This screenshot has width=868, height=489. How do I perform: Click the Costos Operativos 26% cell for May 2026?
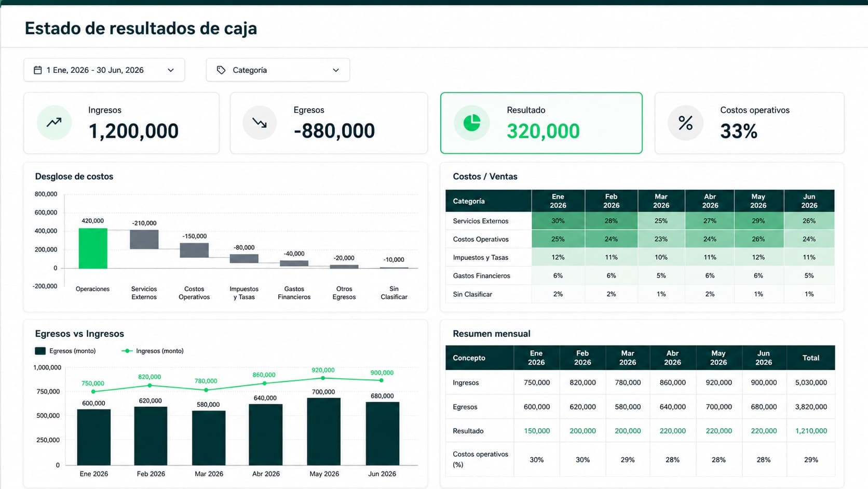pos(758,239)
